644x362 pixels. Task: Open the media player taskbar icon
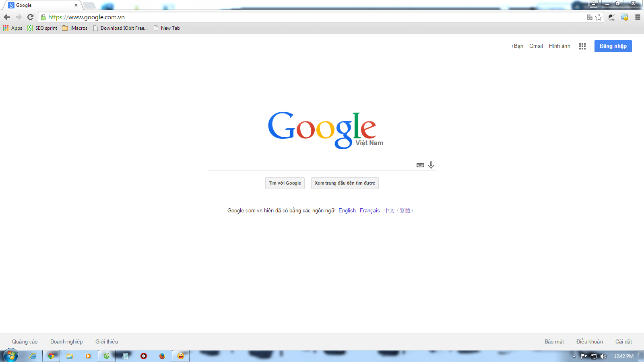(88, 356)
